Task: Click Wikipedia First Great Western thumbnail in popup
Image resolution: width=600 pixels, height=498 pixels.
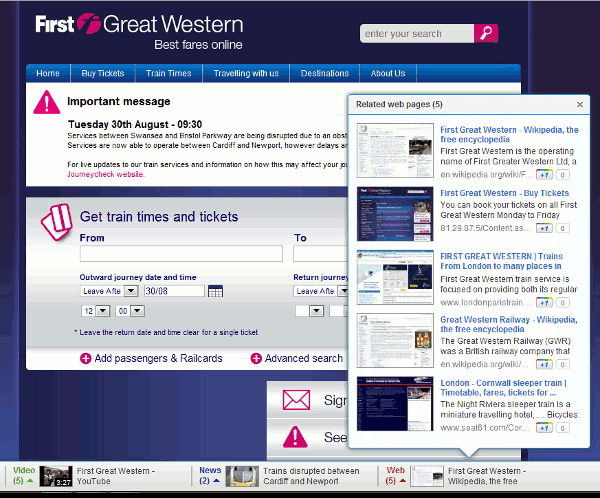Action: pos(395,150)
